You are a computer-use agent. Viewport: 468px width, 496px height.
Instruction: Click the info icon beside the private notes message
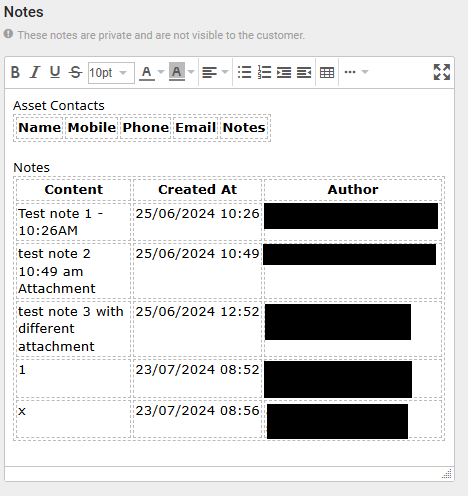click(8, 34)
